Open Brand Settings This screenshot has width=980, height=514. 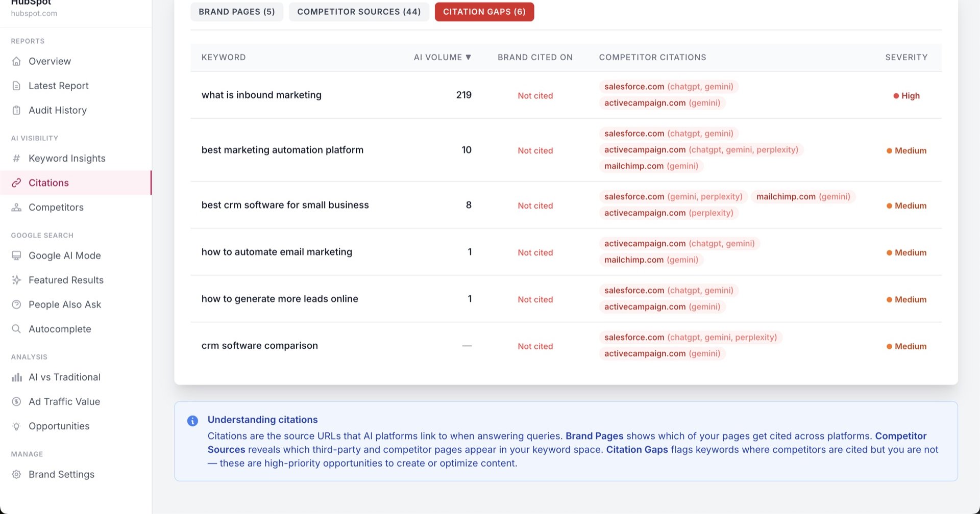[76, 474]
